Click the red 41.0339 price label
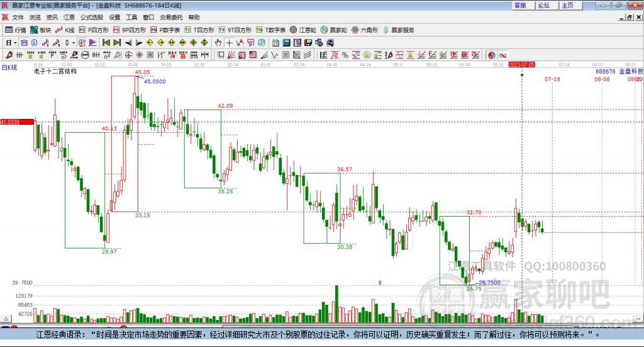This screenshot has width=644, height=347. pyautogui.click(x=17, y=122)
